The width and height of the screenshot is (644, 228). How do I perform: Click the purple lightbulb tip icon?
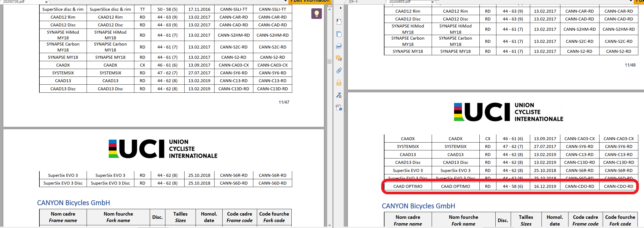pos(316,13)
